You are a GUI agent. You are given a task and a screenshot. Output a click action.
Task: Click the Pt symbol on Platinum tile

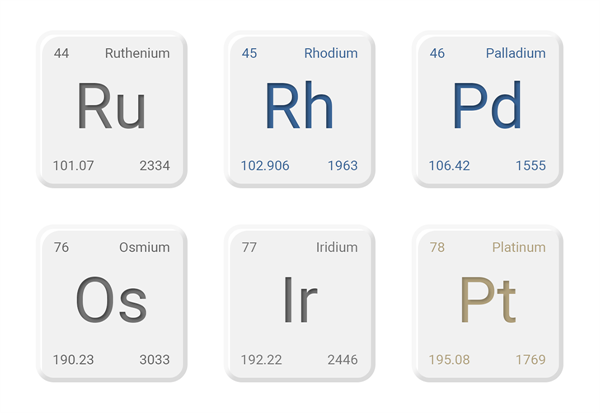pyautogui.click(x=488, y=300)
